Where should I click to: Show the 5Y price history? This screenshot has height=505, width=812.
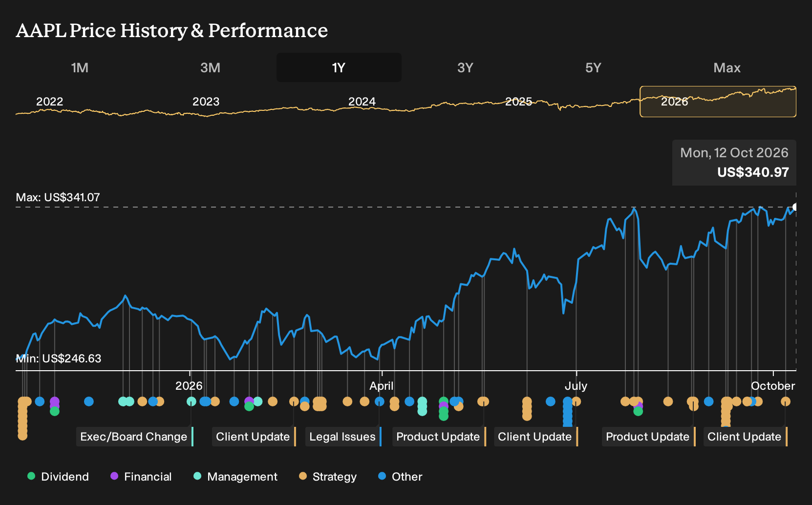click(593, 67)
